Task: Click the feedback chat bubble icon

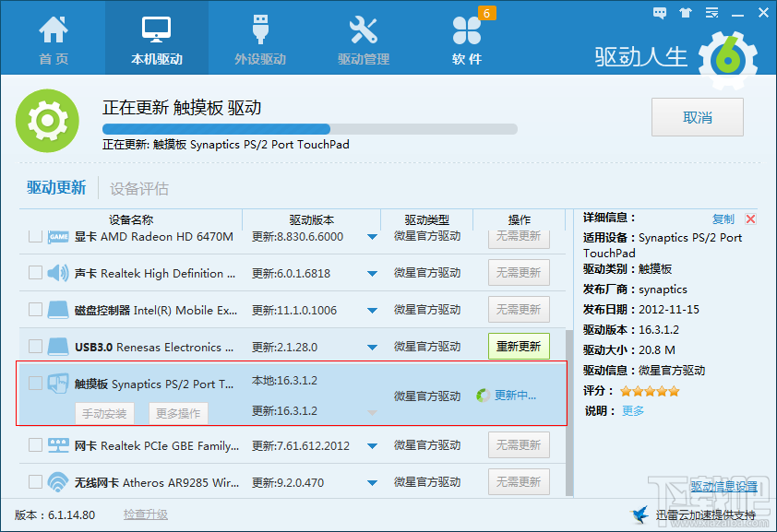Action: pyautogui.click(x=660, y=13)
